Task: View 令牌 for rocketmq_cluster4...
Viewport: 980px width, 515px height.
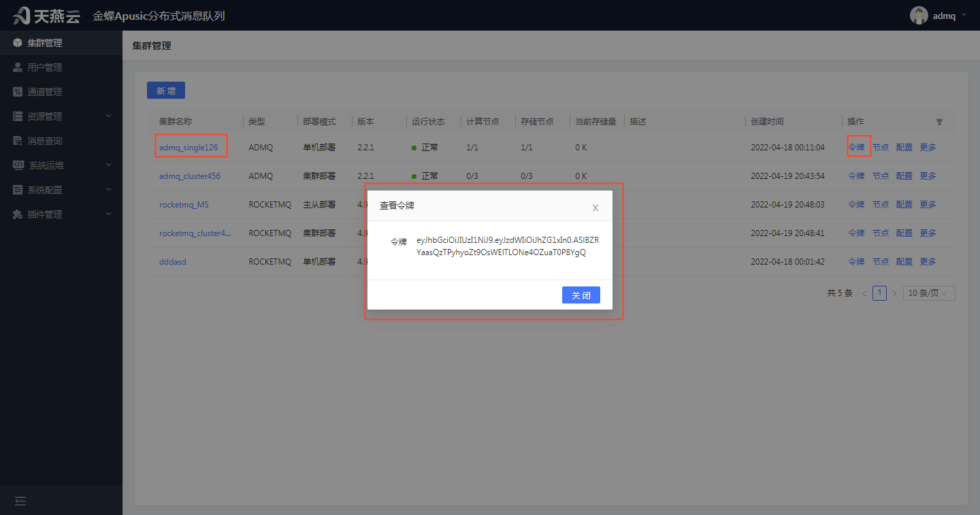Action: 856,233
